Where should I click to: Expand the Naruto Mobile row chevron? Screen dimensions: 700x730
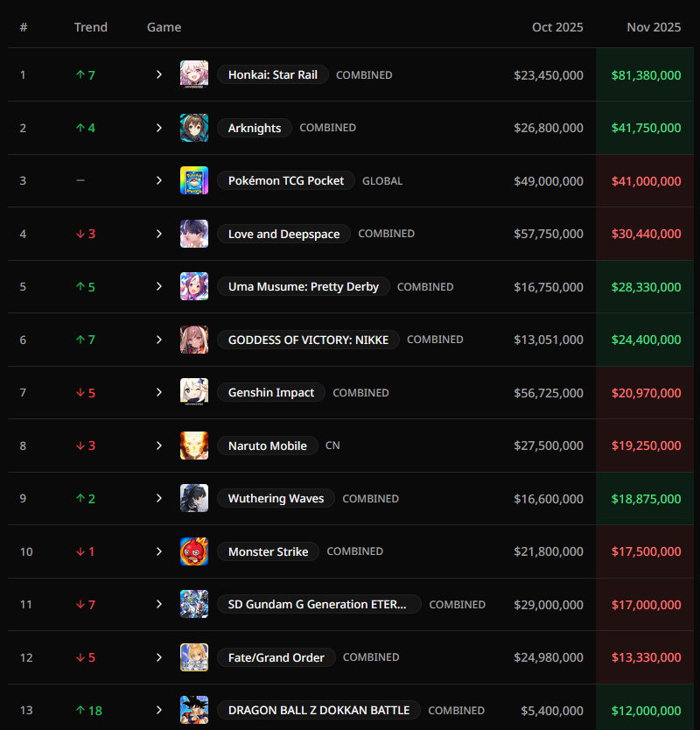coord(159,446)
